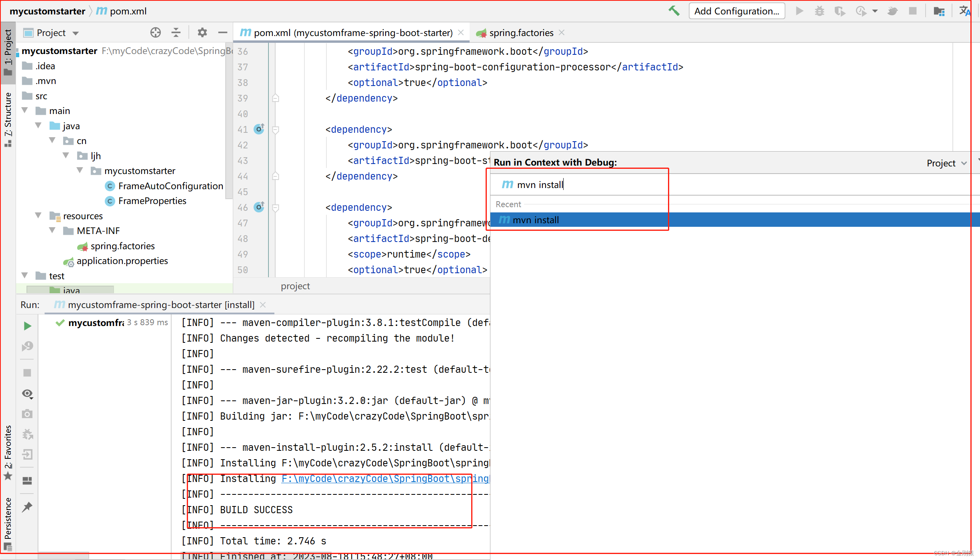Select FrameAutoConfiguration class in tree
The height and width of the screenshot is (560, 980).
[164, 186]
